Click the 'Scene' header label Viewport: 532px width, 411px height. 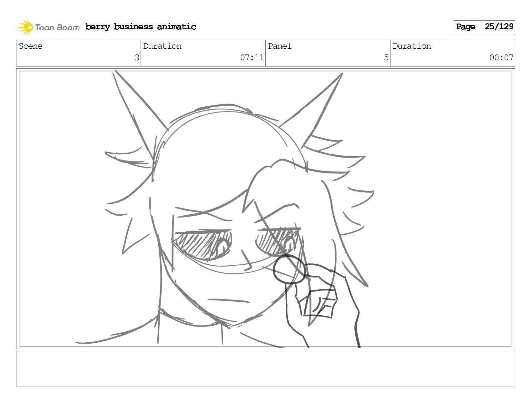click(30, 46)
